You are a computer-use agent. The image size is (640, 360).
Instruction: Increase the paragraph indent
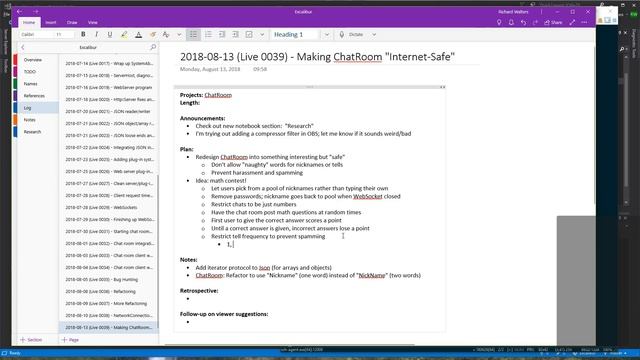pos(236,34)
